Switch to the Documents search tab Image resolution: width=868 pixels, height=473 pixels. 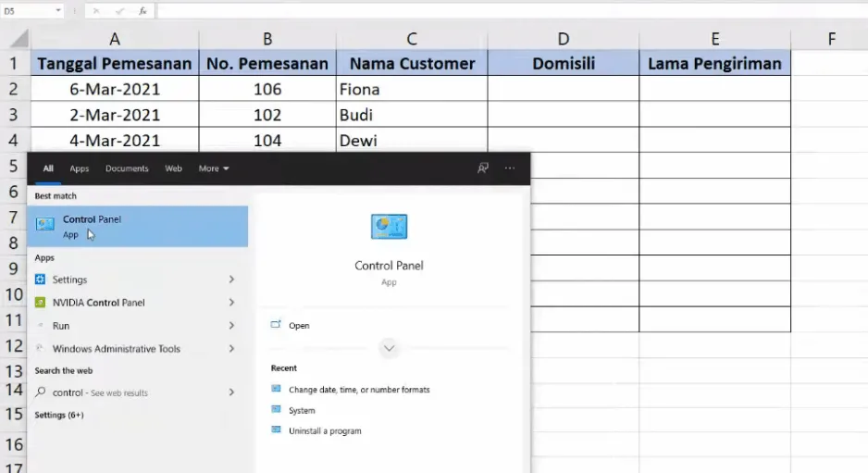click(x=127, y=168)
